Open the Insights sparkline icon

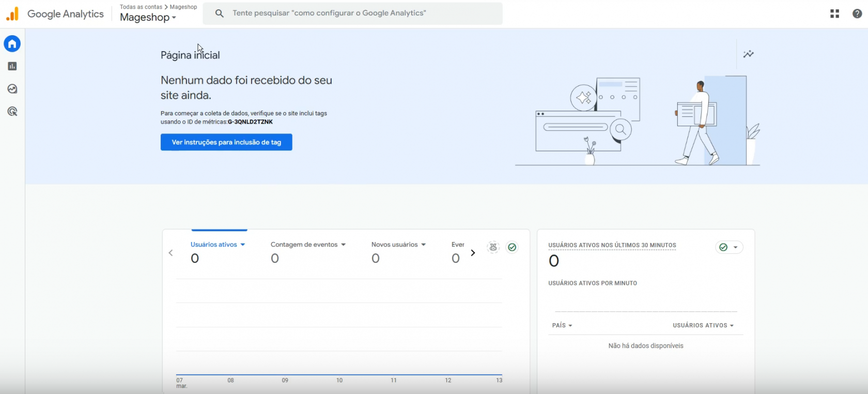point(749,54)
